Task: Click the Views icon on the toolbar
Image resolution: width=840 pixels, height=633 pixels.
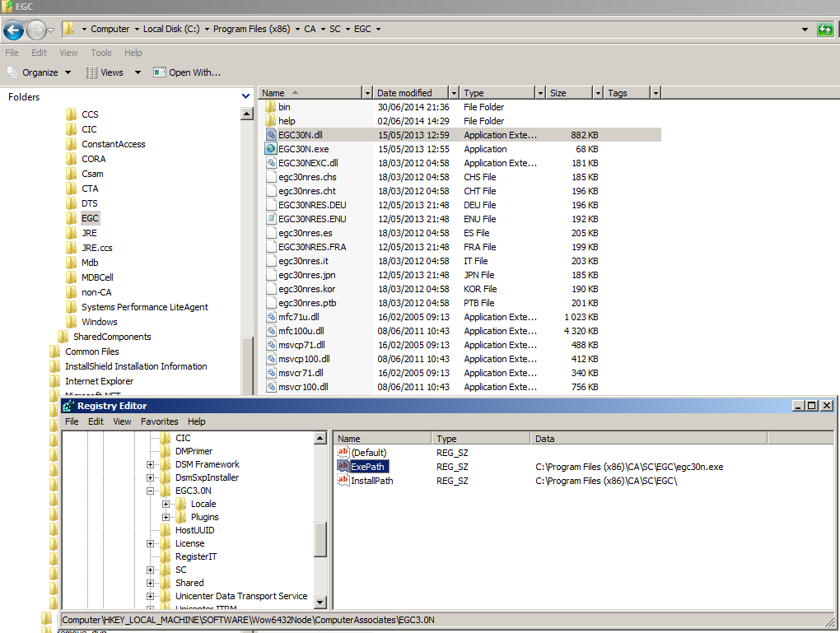Action: click(x=91, y=72)
